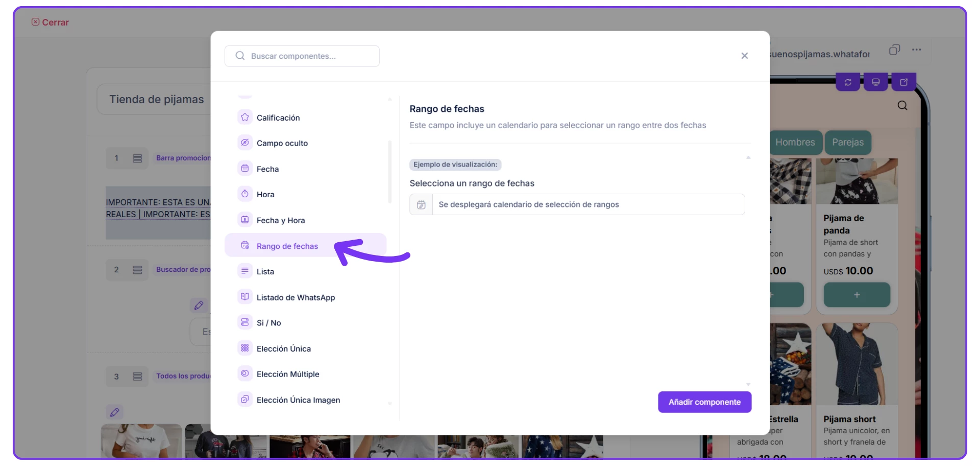Select Fecha y Hora component
The image size is (980, 466).
coord(281,220)
